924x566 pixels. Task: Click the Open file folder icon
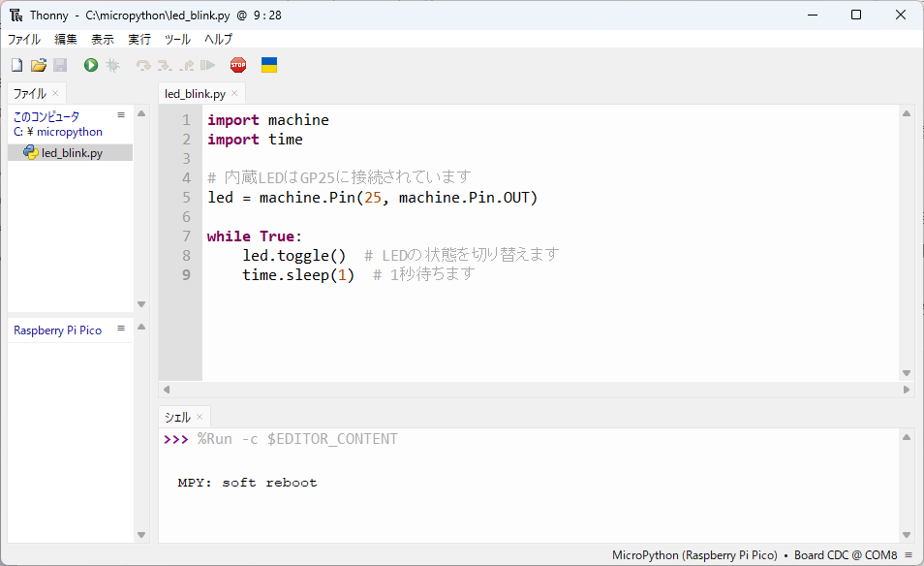coord(39,65)
